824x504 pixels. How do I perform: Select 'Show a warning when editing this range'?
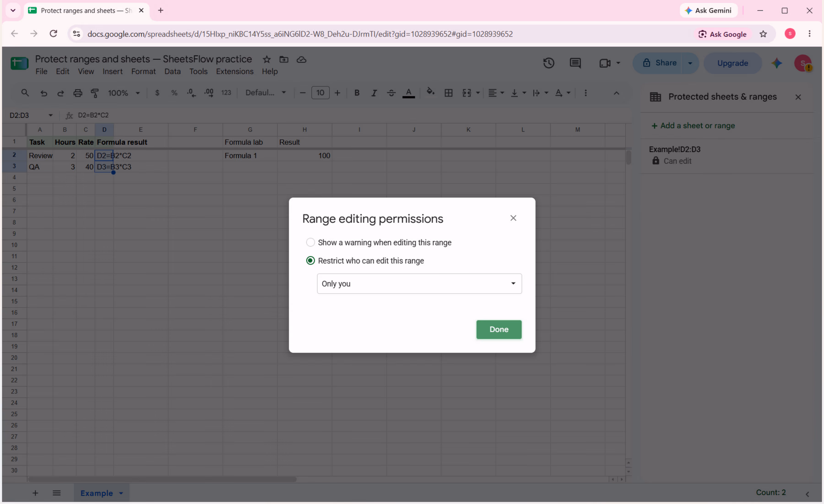[x=310, y=243]
